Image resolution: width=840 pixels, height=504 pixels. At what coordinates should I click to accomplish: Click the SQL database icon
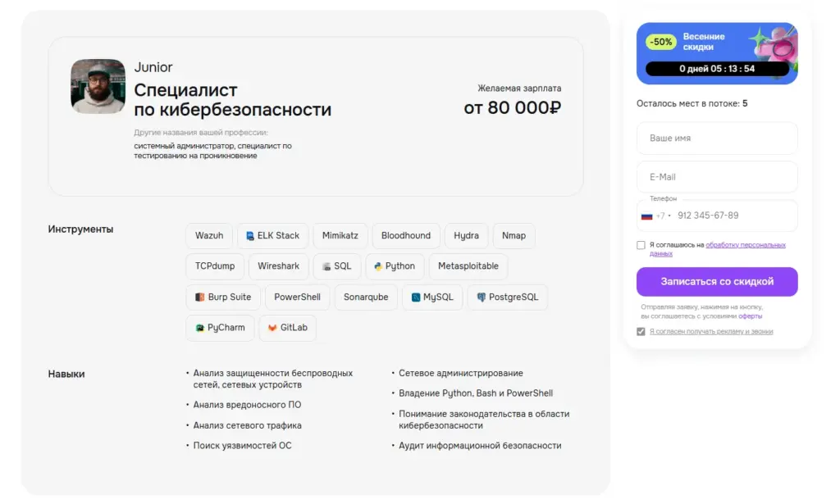coord(326,266)
